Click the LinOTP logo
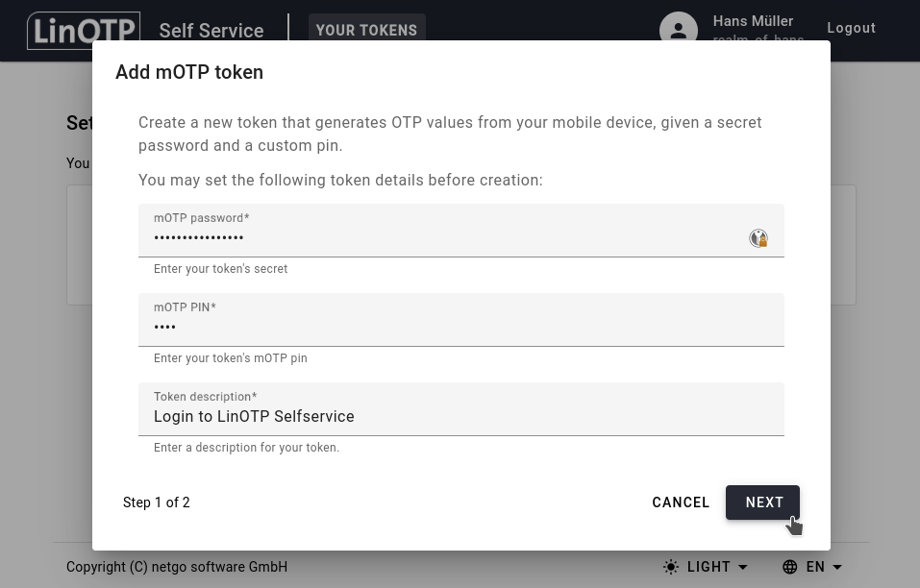Viewport: 920px width, 588px height. pos(83,31)
